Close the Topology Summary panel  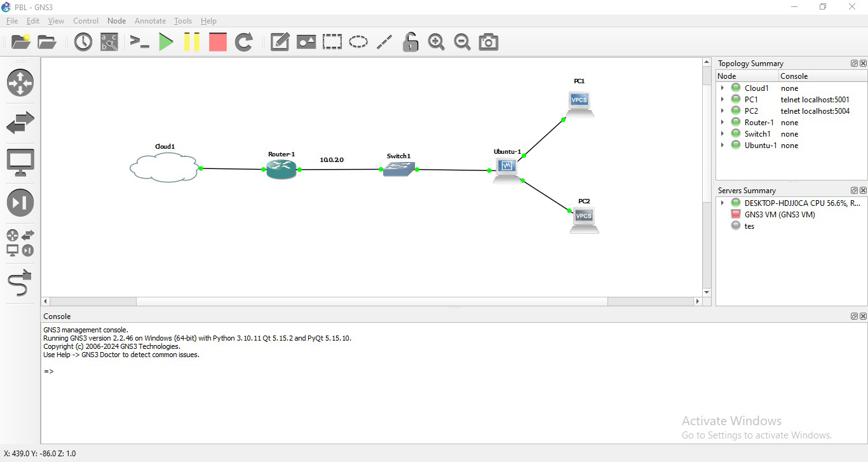coord(863,64)
